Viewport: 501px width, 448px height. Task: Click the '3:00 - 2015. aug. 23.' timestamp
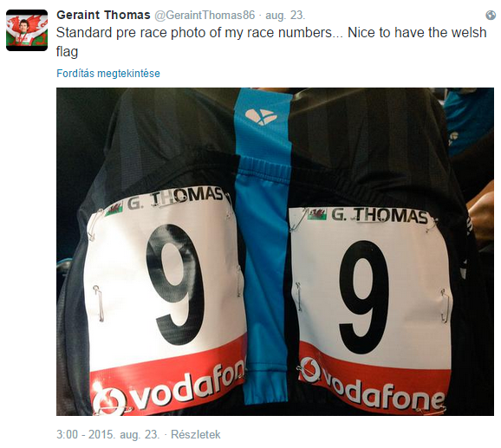click(x=108, y=434)
